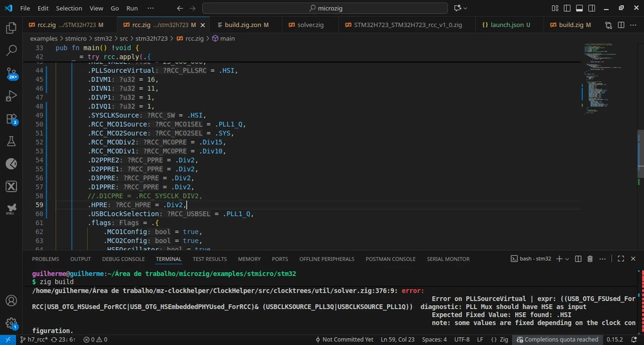Image resolution: width=644 pixels, height=345 pixels.
Task: Open terminal panel More Actions ellipsis
Action: [x=601, y=259]
